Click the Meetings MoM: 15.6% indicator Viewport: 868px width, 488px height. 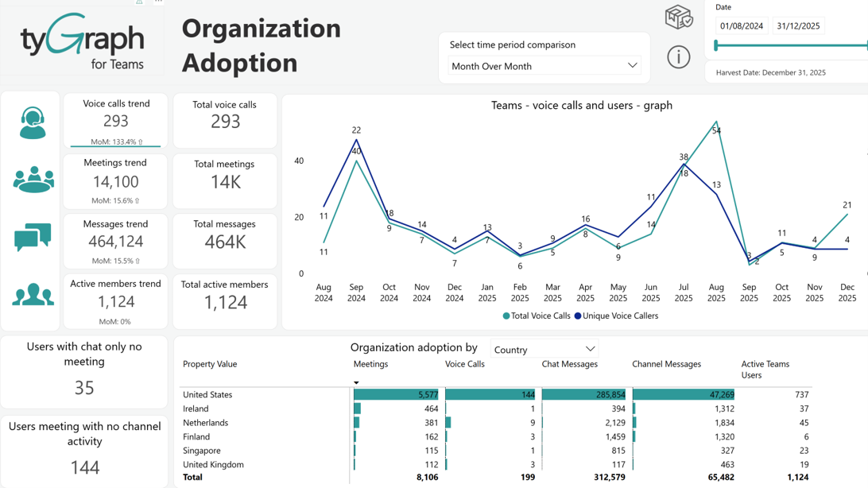115,200
